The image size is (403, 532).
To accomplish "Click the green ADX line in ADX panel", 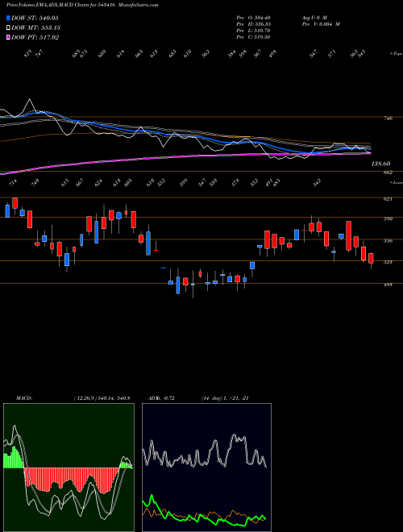I will click(x=204, y=517).
